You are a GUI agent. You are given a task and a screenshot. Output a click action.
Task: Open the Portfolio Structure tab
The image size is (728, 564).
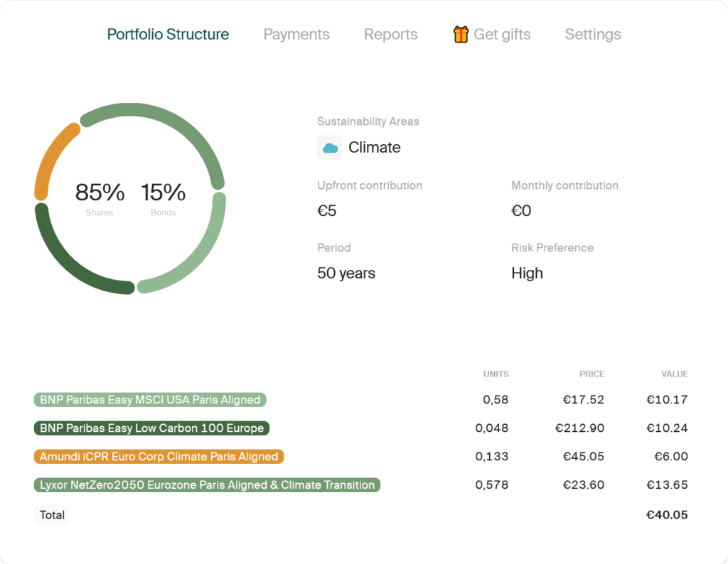(x=168, y=34)
